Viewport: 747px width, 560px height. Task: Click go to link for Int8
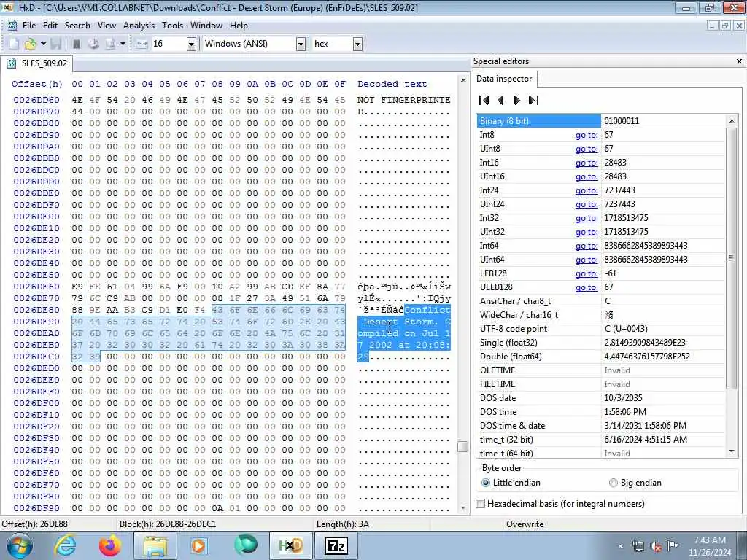point(586,135)
